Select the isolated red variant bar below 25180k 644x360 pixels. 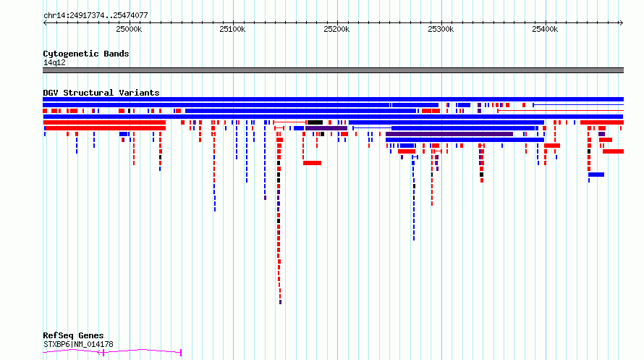point(312,163)
